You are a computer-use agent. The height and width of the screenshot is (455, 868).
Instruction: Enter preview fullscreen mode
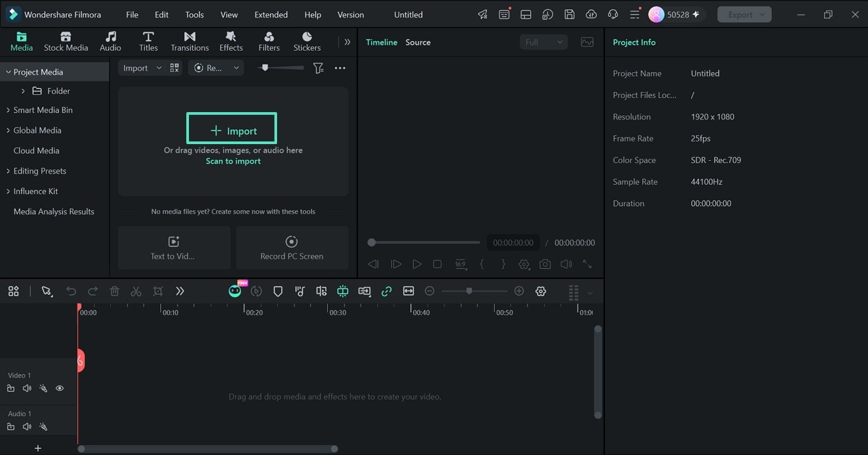(x=588, y=264)
